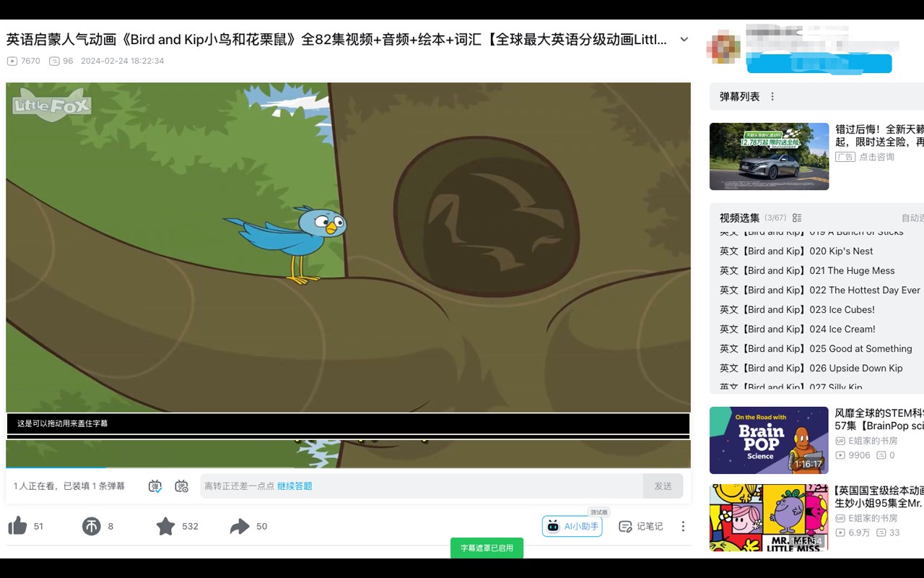The height and width of the screenshot is (578, 924).
Task: Click the 继续答题 link
Action: pyautogui.click(x=295, y=486)
